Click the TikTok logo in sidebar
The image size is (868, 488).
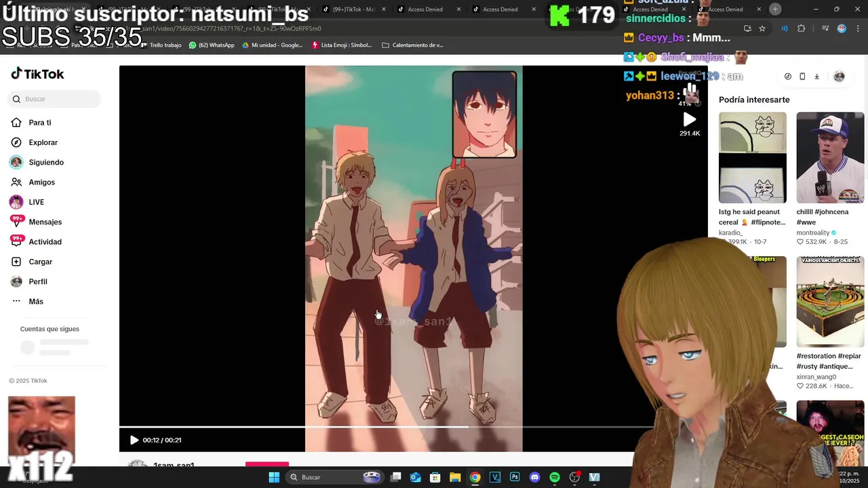(x=37, y=74)
